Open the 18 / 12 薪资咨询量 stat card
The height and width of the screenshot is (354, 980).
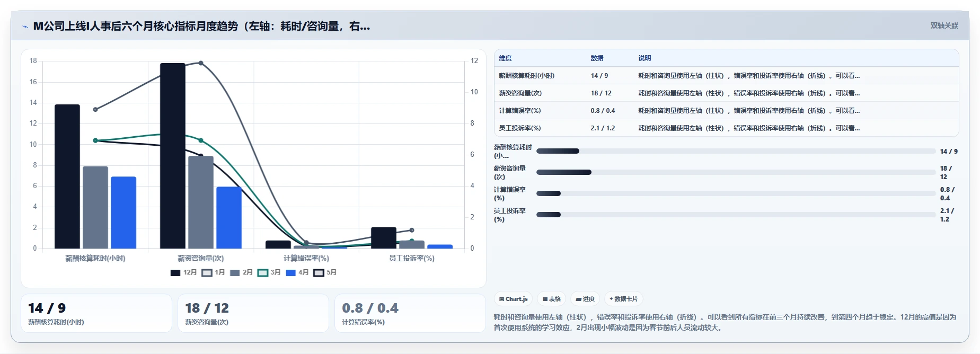(x=253, y=313)
